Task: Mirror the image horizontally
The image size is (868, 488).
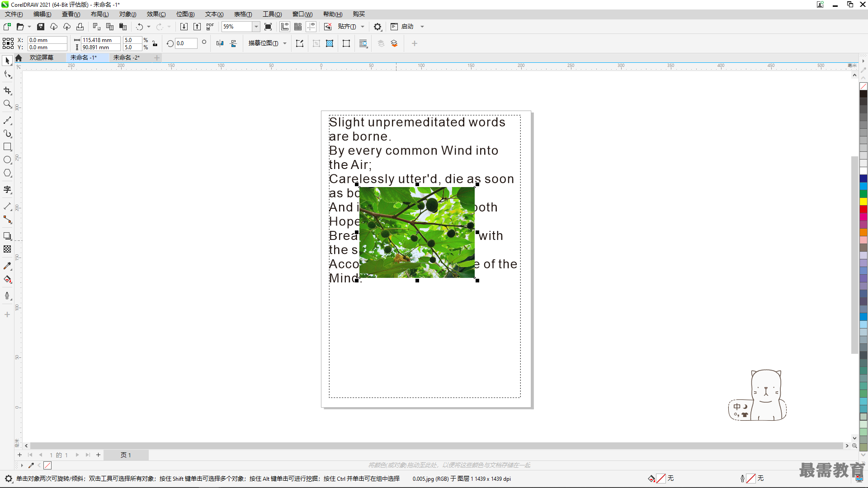Action: point(220,43)
